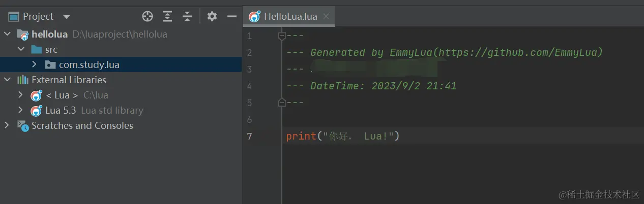Click the Select Opened File target icon
Image resolution: width=644 pixels, height=204 pixels.
coord(148,17)
